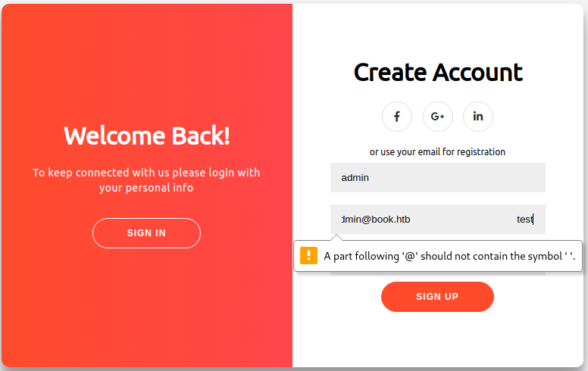Focus the password field beneath the tooltip

tap(437, 271)
